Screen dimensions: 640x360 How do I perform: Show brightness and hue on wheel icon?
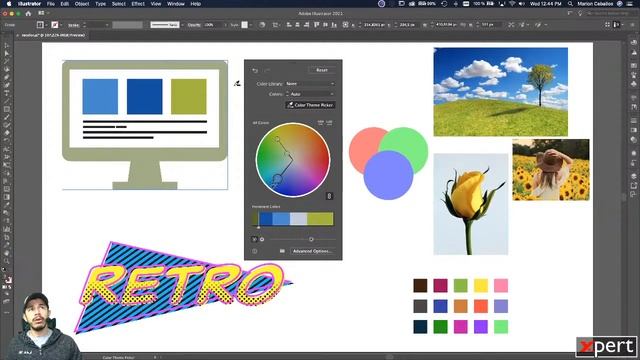coord(329,122)
